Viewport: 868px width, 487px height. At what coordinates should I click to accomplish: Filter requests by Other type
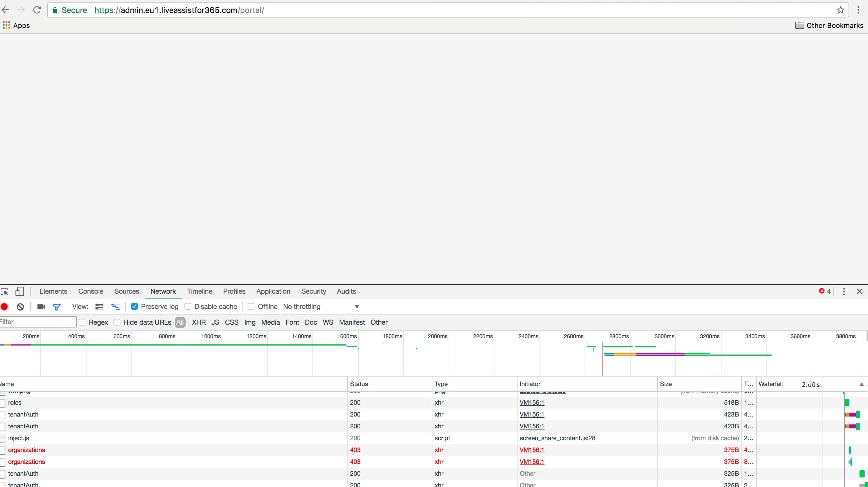coord(379,322)
